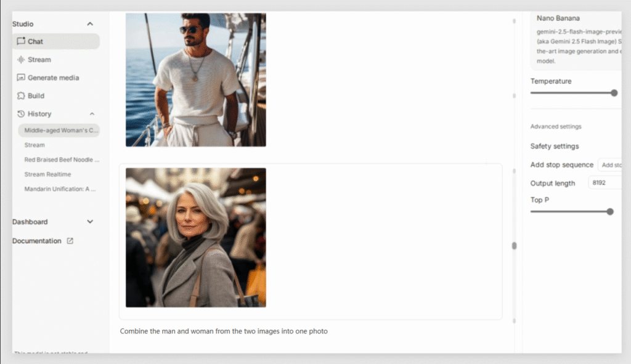Open the Chat menu item label

pos(35,41)
